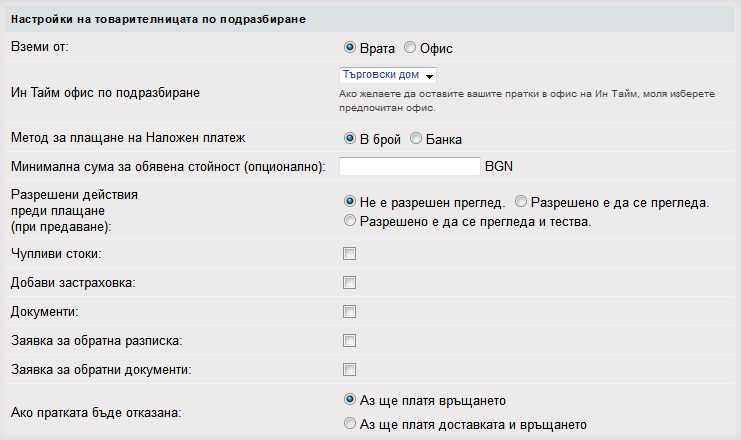Choose 'Банка' as cash on delivery method
The height and width of the screenshot is (440, 741).
click(x=416, y=138)
